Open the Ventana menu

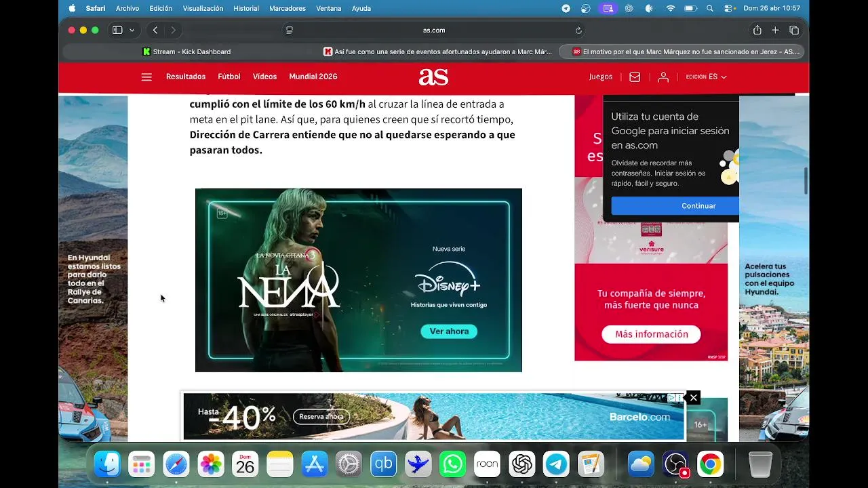(x=329, y=8)
